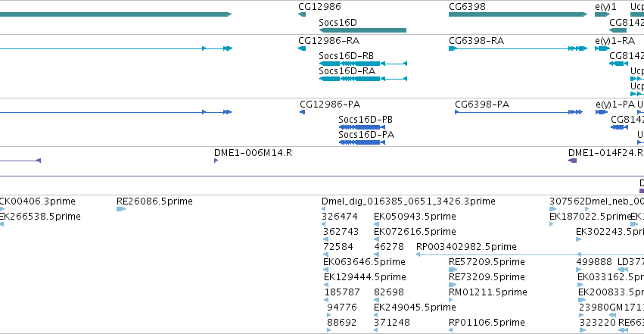Select the 326474 feature label

pyautogui.click(x=340, y=217)
